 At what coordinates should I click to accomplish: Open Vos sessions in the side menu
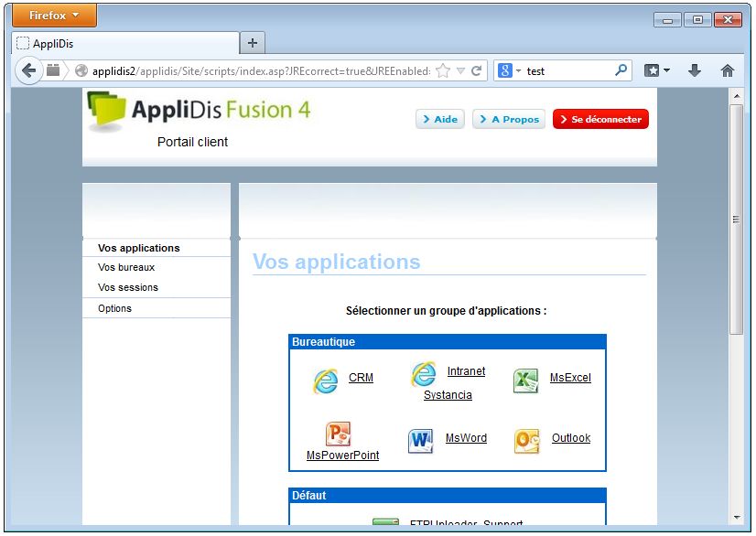click(128, 287)
